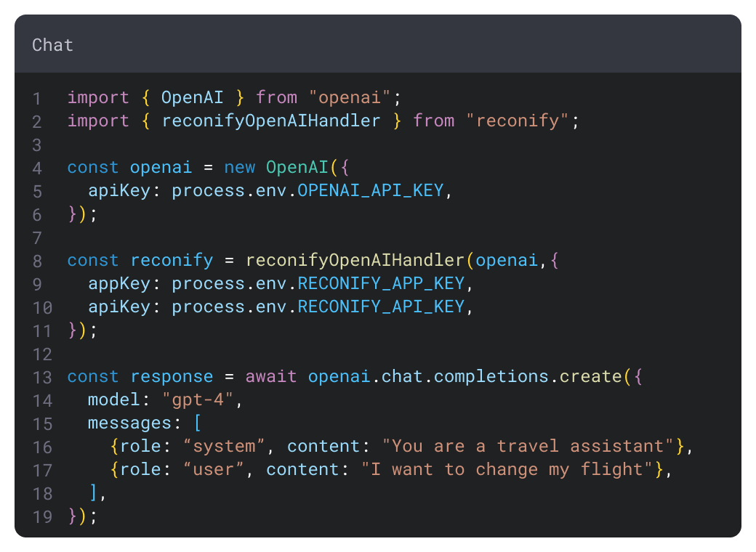Screen dimensions: 756x552
Task: Click the reconify constant name on line 8
Action: 171,260
